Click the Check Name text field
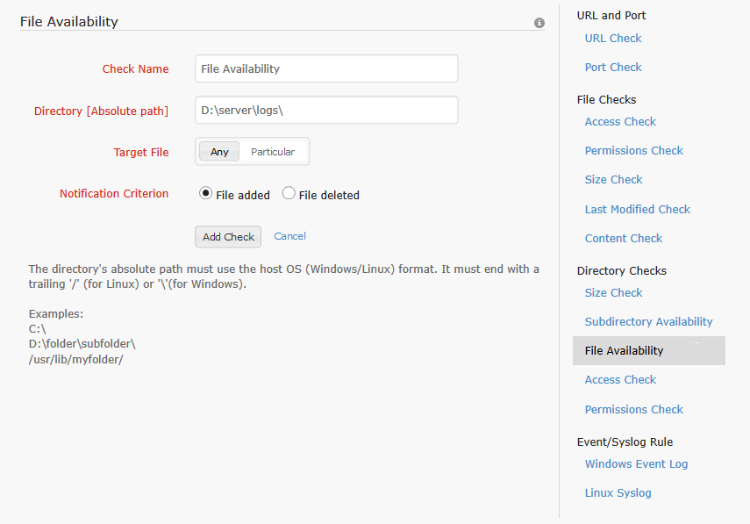This screenshot has width=750, height=524. pos(326,69)
